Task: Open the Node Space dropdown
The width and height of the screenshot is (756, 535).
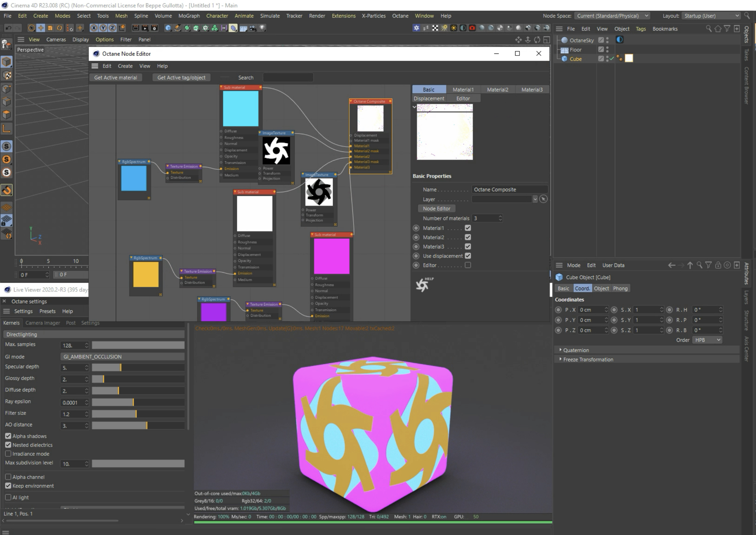Action: [612, 16]
